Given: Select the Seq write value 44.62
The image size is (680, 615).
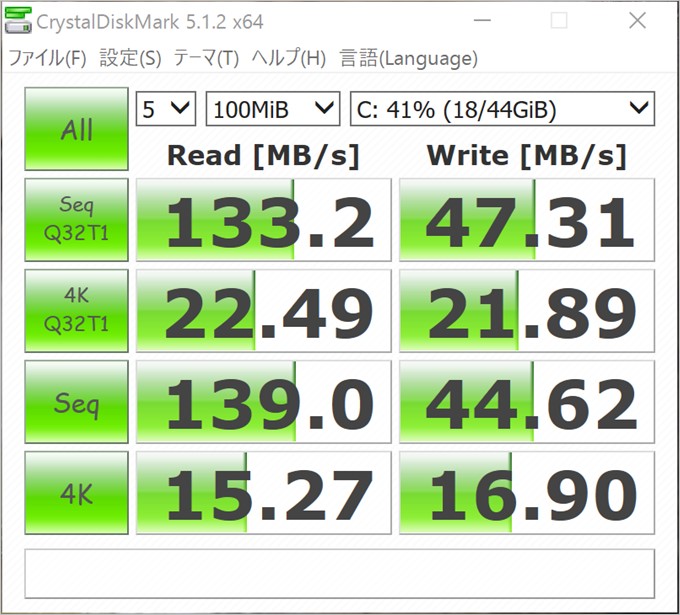Looking at the screenshot, I should point(527,402).
